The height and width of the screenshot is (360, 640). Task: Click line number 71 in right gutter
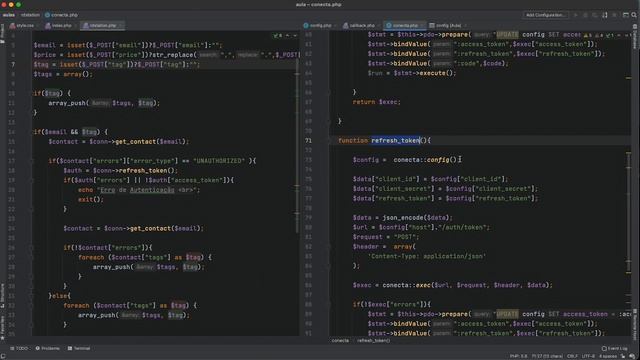point(308,140)
